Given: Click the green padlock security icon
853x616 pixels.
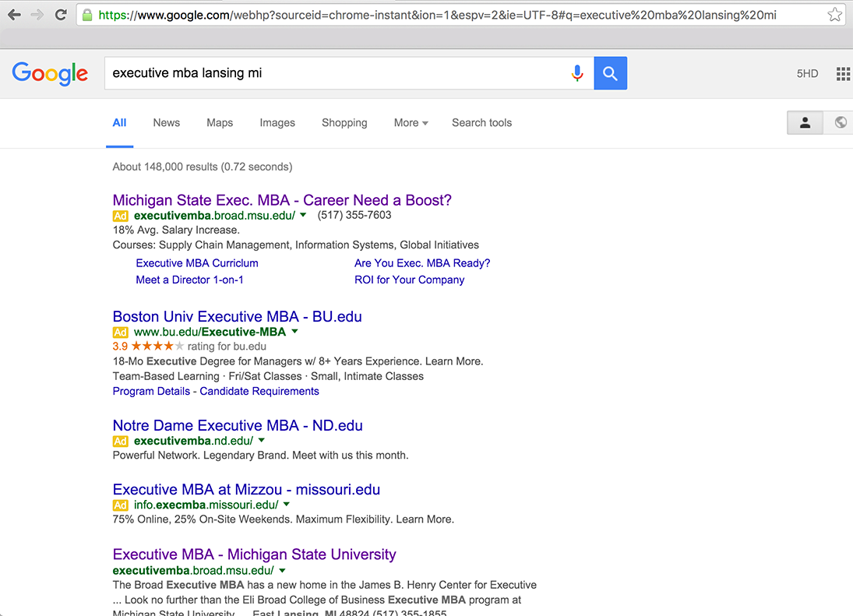Looking at the screenshot, I should coord(87,16).
